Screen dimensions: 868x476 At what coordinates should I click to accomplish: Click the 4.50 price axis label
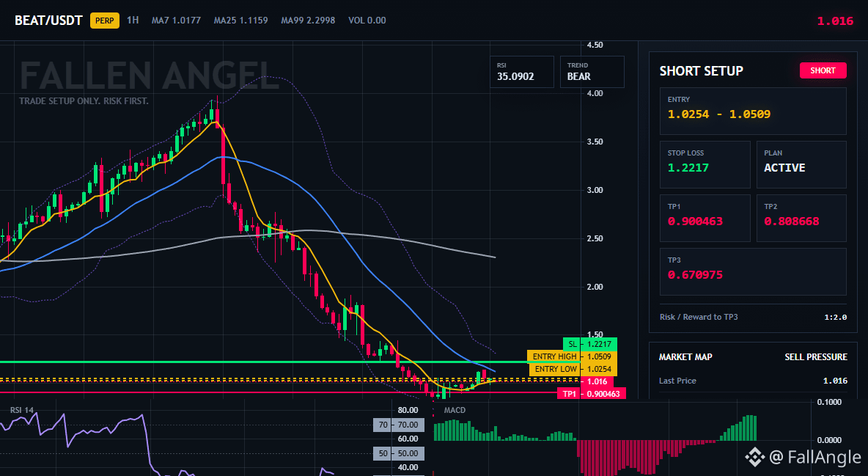tap(594, 45)
